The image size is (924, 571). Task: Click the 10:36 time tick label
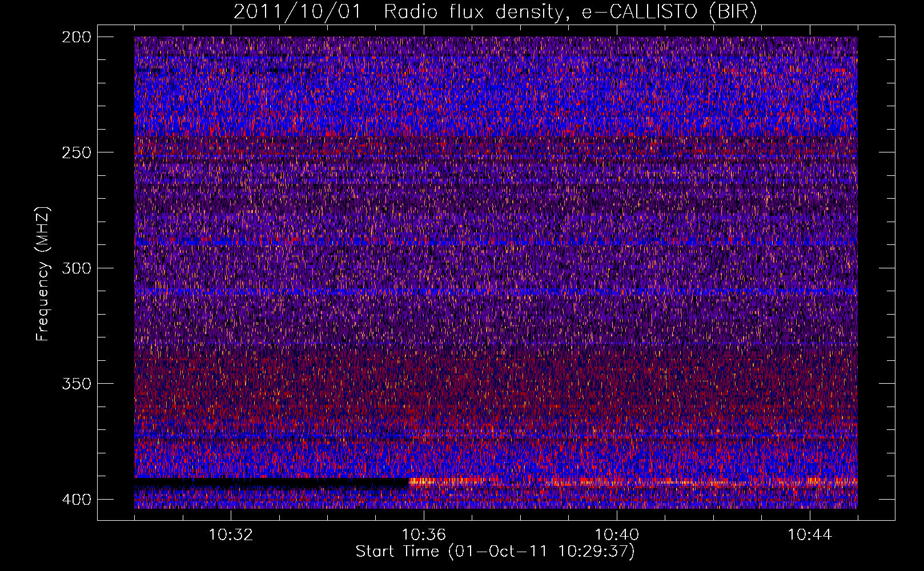click(x=424, y=535)
